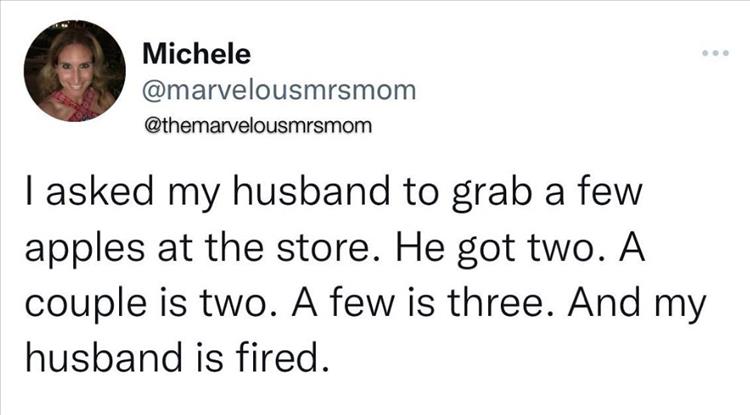The image size is (750, 415).
Task: Select the @themarvelousmrsmom handle text
Action: click(251, 127)
